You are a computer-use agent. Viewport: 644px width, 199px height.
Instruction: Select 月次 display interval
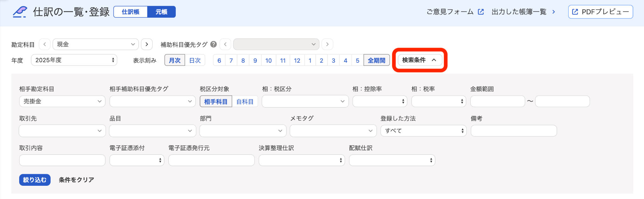[175, 60]
